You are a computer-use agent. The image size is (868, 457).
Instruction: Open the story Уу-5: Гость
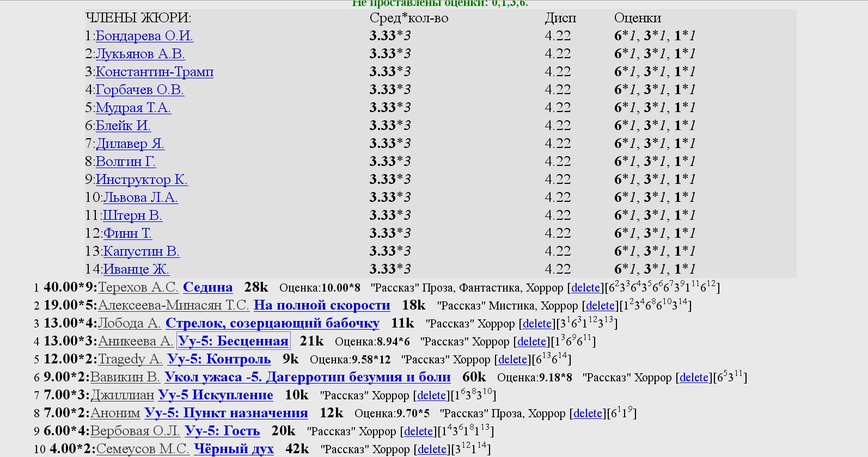[x=222, y=431]
